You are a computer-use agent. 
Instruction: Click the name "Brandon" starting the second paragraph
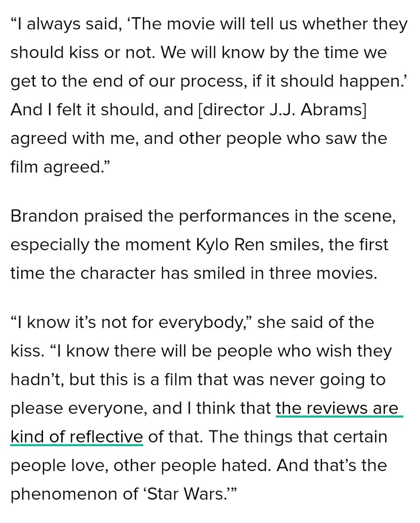click(x=44, y=216)
